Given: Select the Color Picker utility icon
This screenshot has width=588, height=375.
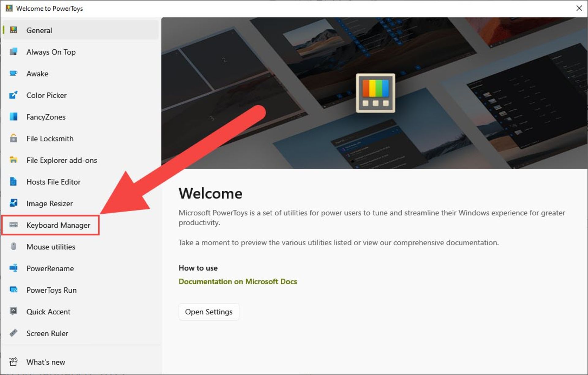Looking at the screenshot, I should pos(13,95).
